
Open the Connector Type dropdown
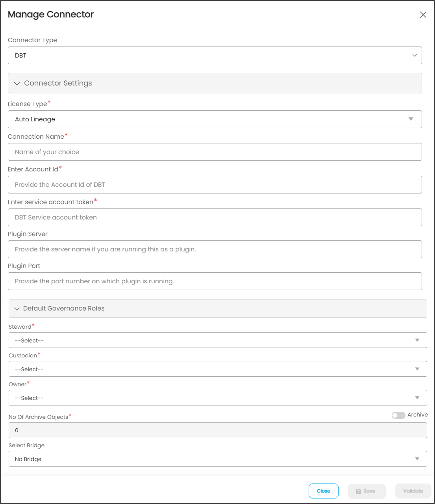(215, 56)
